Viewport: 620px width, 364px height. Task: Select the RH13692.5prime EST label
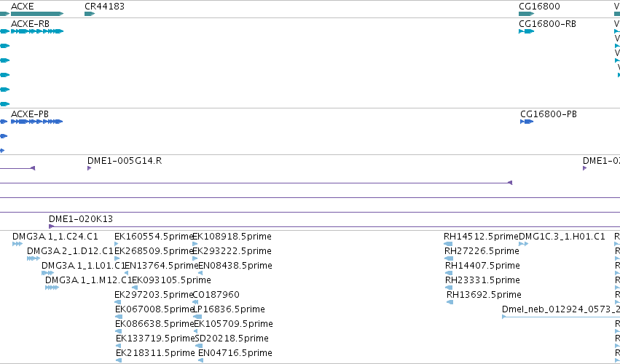(484, 294)
